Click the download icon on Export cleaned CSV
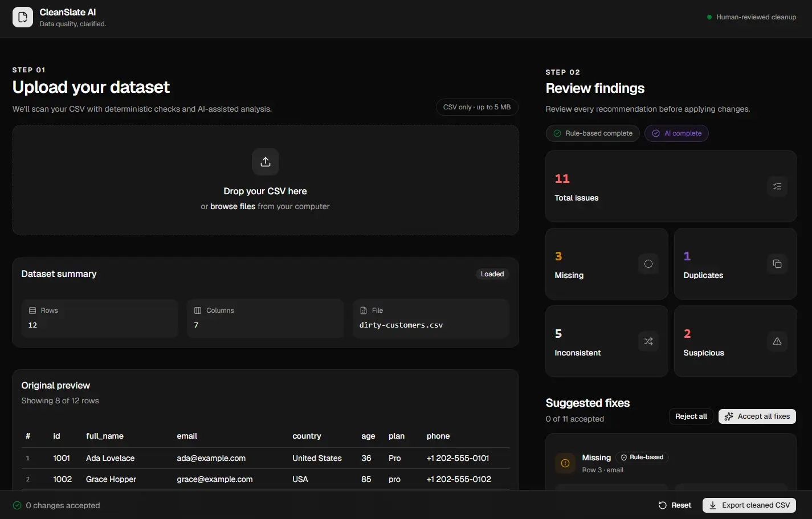This screenshot has height=519, width=812. [713, 505]
